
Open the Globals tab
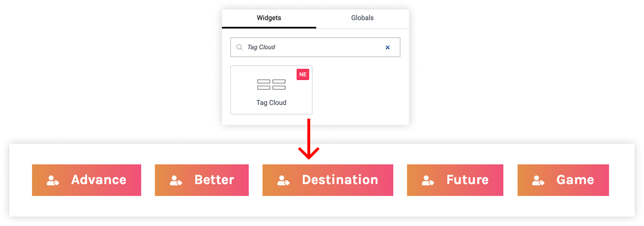click(x=363, y=18)
